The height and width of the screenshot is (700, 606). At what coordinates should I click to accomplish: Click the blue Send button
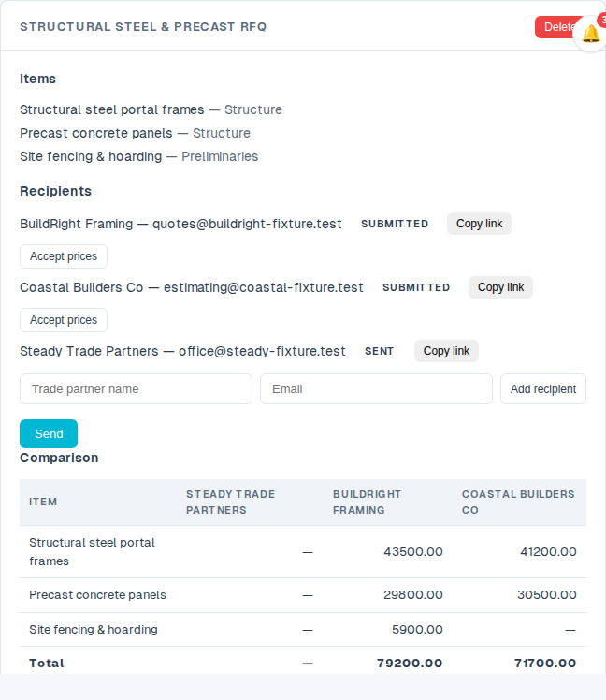[49, 433]
